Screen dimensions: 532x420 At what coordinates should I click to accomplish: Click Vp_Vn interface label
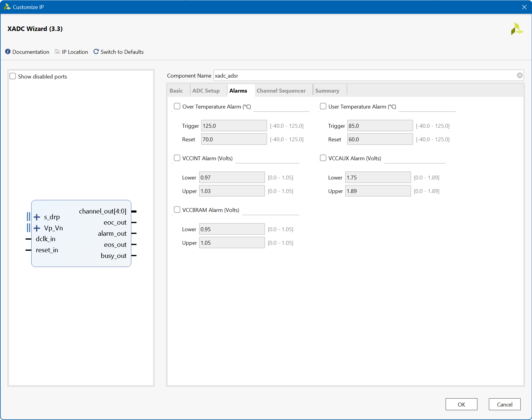click(x=54, y=228)
